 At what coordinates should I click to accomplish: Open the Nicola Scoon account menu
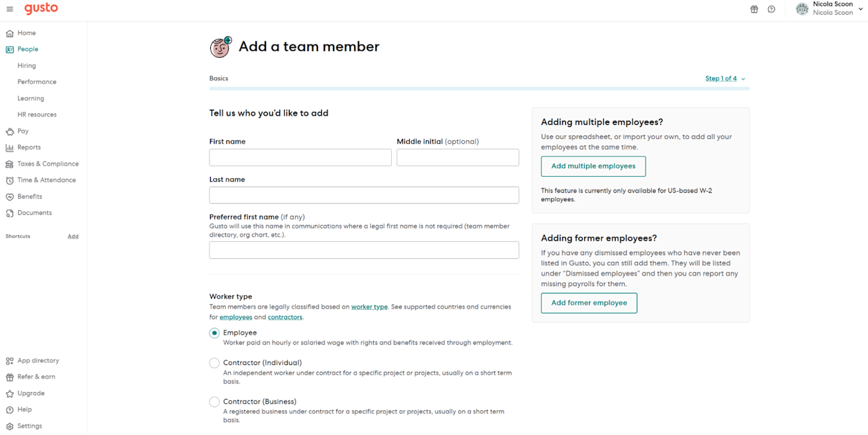tap(825, 9)
